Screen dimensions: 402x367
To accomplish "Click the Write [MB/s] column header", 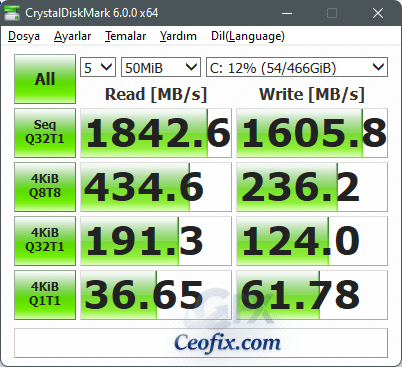I will tap(312, 94).
